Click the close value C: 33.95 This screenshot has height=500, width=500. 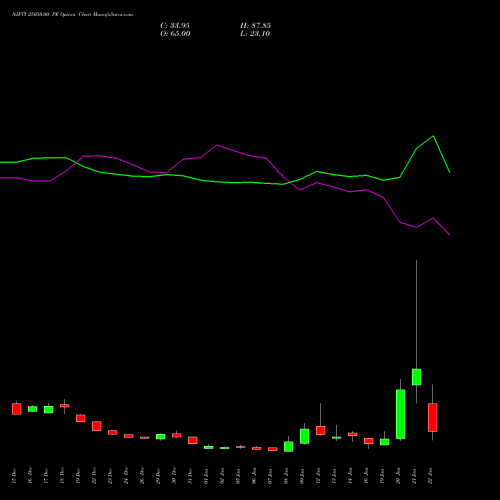175,26
